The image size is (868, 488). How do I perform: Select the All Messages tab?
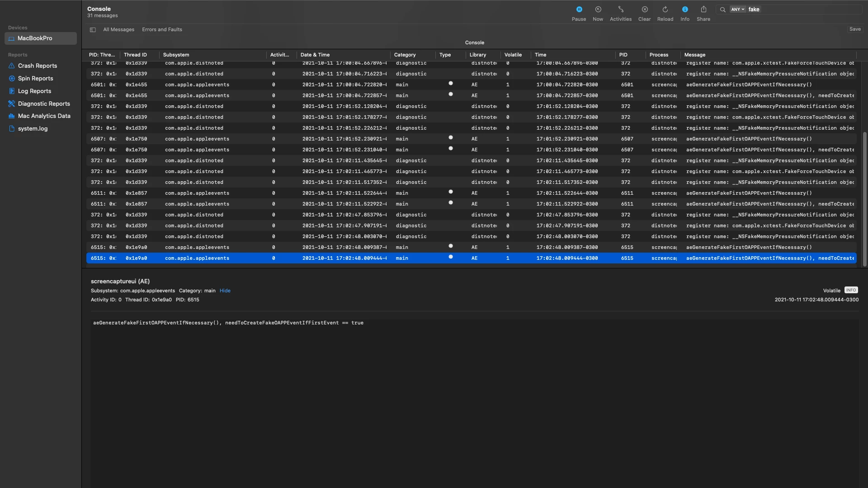[x=118, y=30]
